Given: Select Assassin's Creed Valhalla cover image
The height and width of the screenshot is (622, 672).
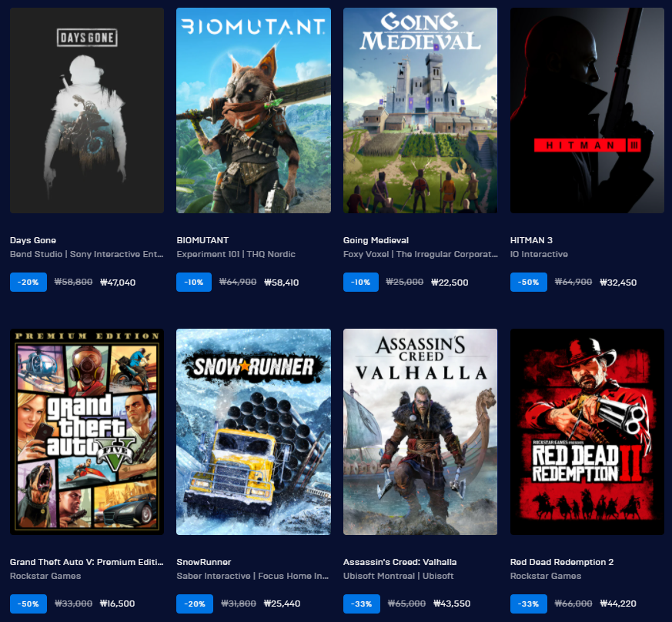Looking at the screenshot, I should 420,431.
